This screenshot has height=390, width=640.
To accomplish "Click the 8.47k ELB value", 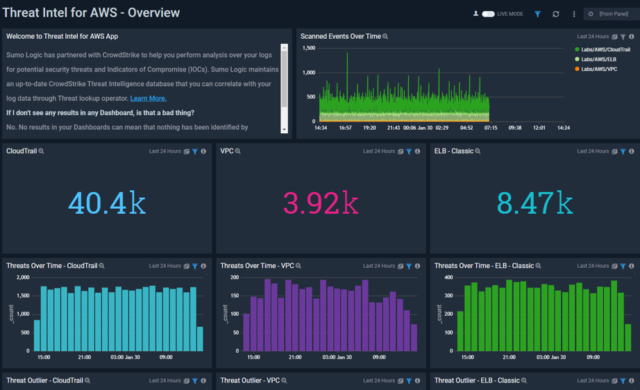I will (535, 203).
